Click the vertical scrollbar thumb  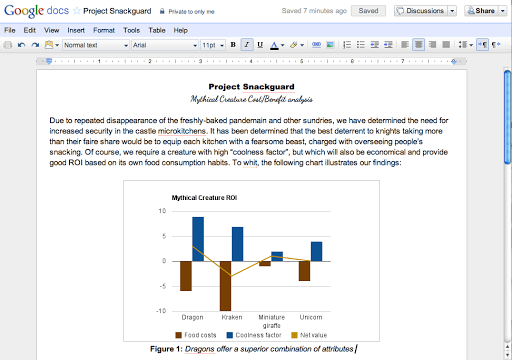508,117
